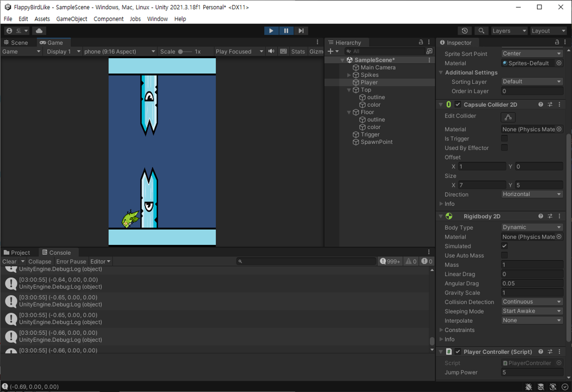Open the Layers dropdown
Image resolution: width=572 pixels, height=392 pixels.
tap(509, 31)
